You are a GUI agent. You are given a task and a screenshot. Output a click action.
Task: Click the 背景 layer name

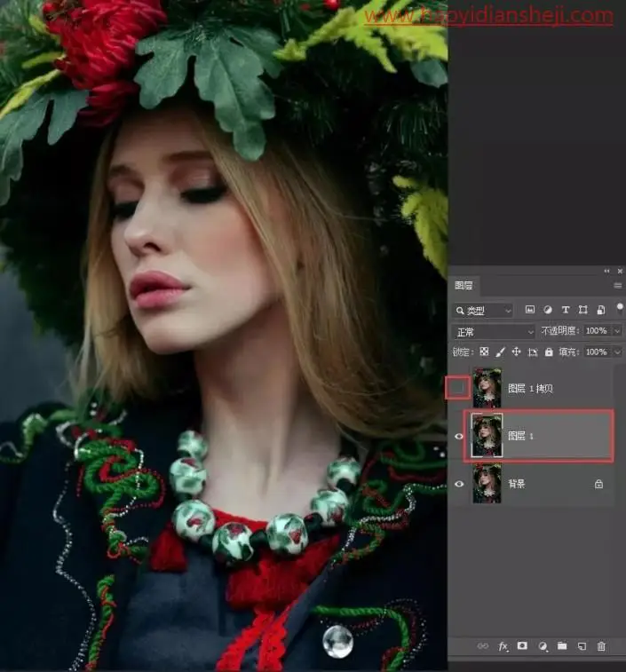pyautogui.click(x=516, y=484)
